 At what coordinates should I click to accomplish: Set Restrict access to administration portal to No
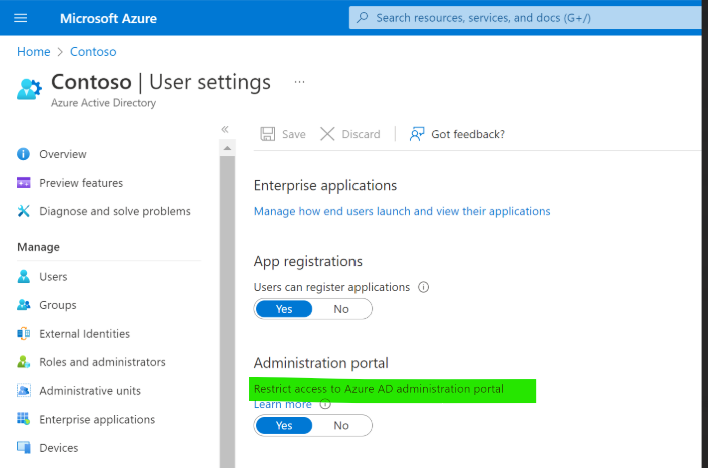[x=341, y=426]
